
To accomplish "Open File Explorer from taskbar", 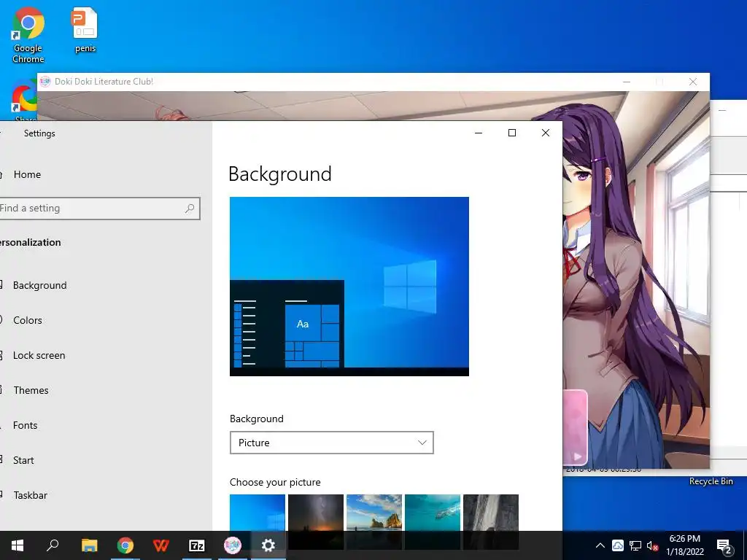I will 89,545.
